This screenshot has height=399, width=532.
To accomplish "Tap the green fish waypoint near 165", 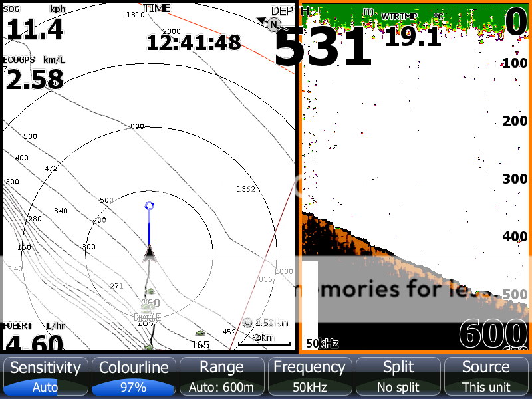I will (199, 332).
